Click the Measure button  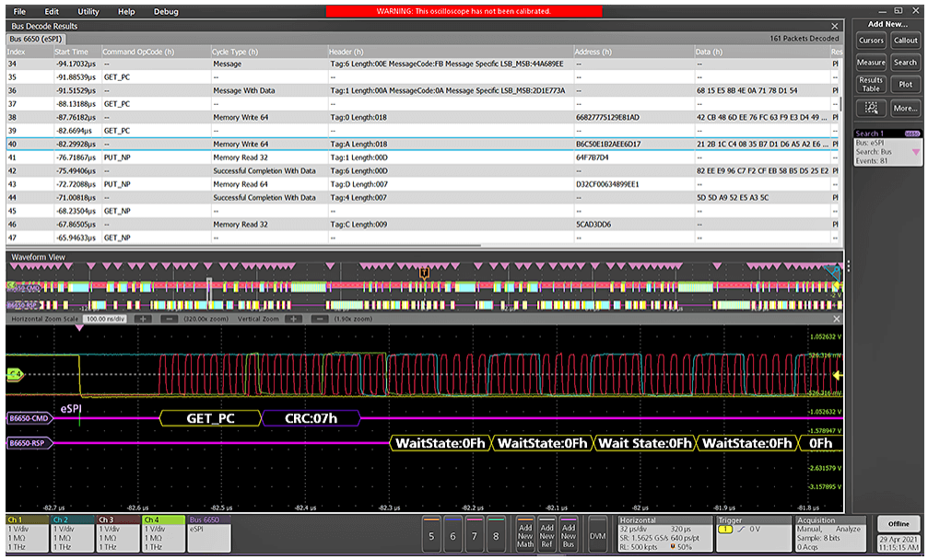871,62
